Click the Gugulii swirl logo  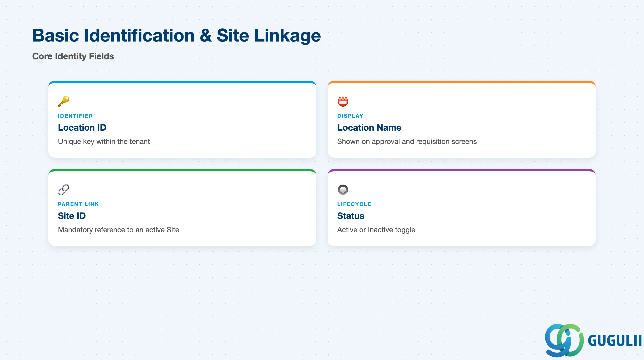point(564,340)
